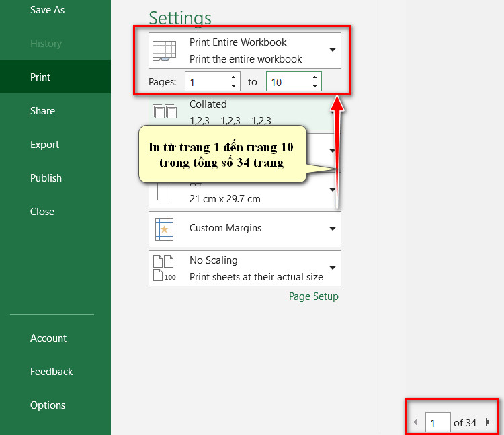Open the Page Setup link
This screenshot has width=504, height=435.
(314, 296)
